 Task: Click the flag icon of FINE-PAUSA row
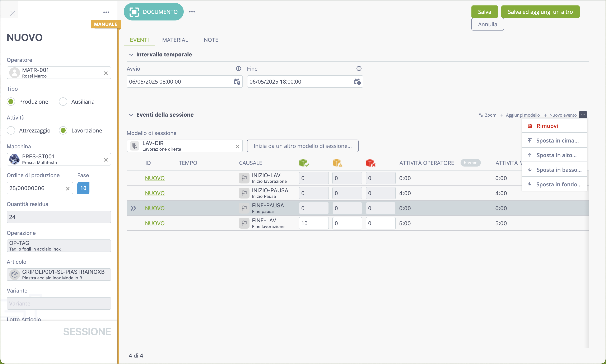click(244, 208)
